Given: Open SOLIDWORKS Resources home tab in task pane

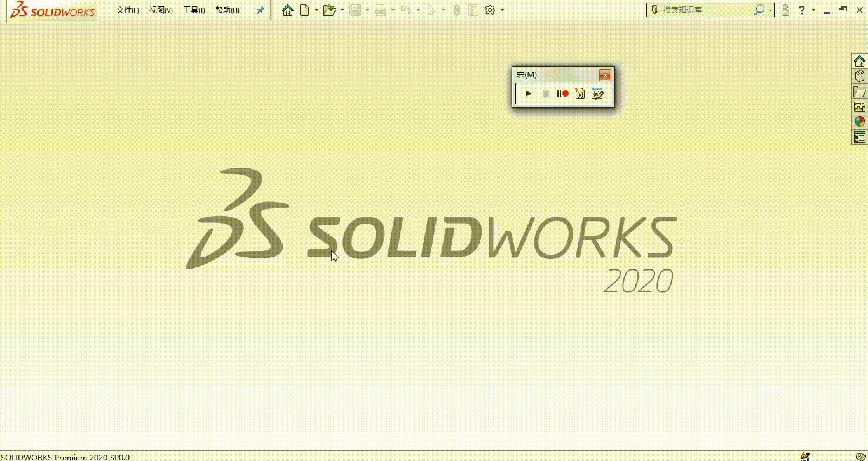Looking at the screenshot, I should 860,61.
